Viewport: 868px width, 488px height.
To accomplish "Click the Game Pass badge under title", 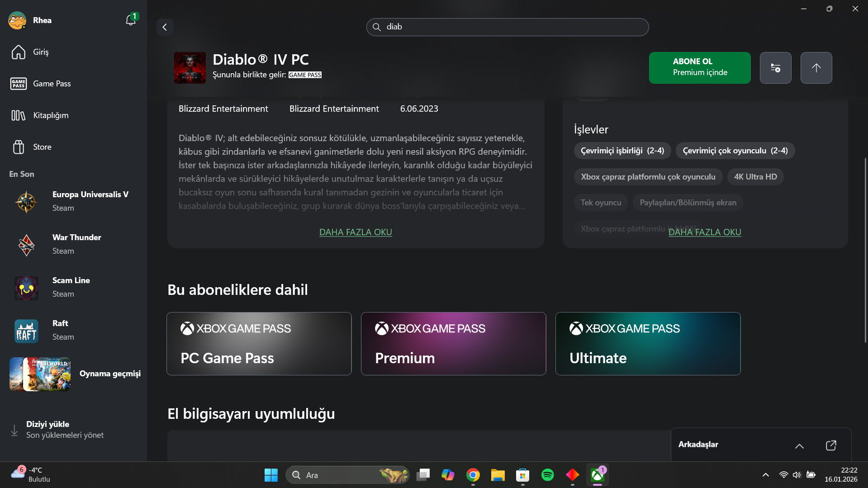I will [x=305, y=75].
